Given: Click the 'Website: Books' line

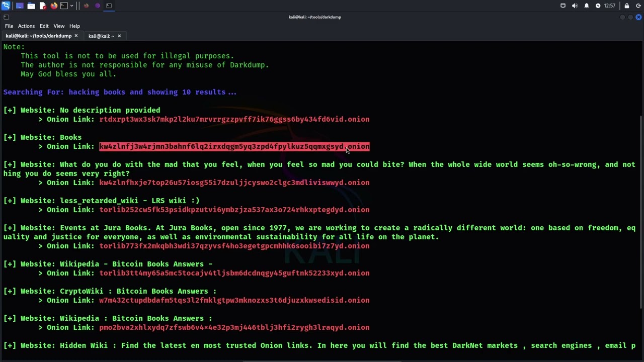Looking at the screenshot, I should (x=42, y=137).
